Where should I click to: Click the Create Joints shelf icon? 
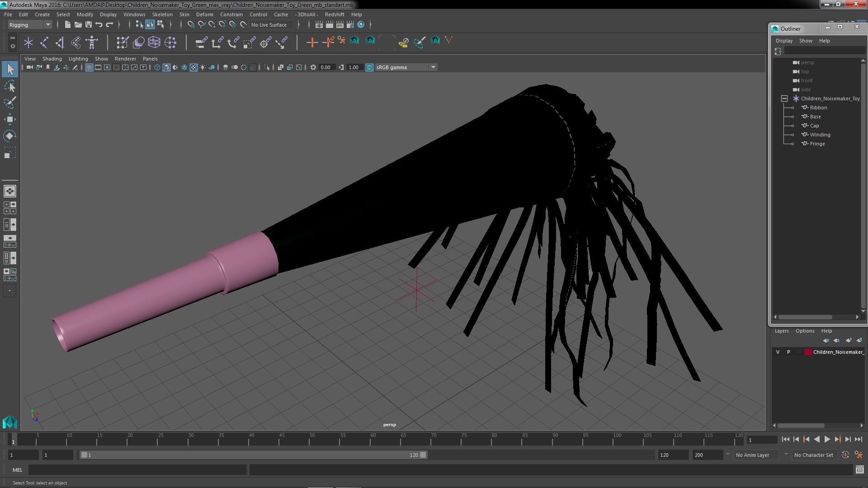click(44, 42)
